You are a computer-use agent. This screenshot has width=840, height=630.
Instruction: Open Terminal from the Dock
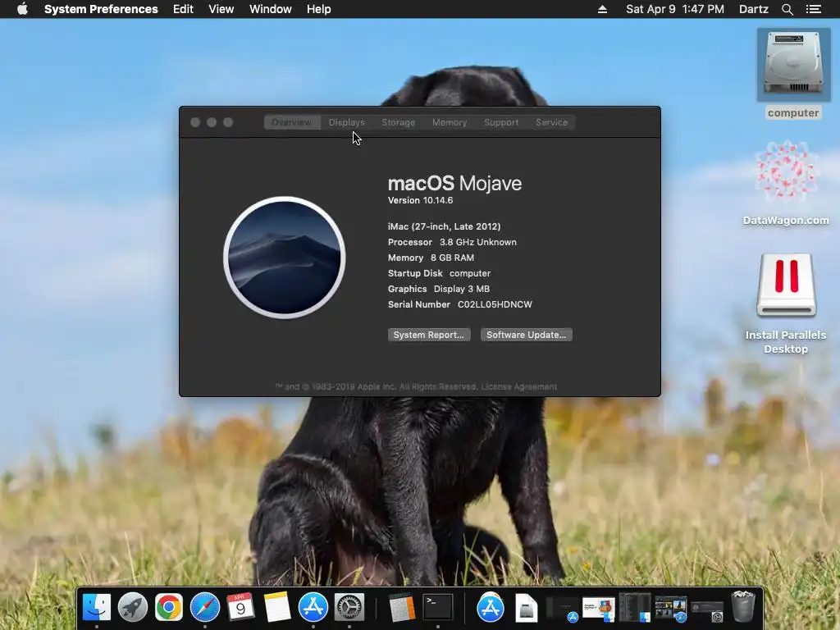coord(438,607)
